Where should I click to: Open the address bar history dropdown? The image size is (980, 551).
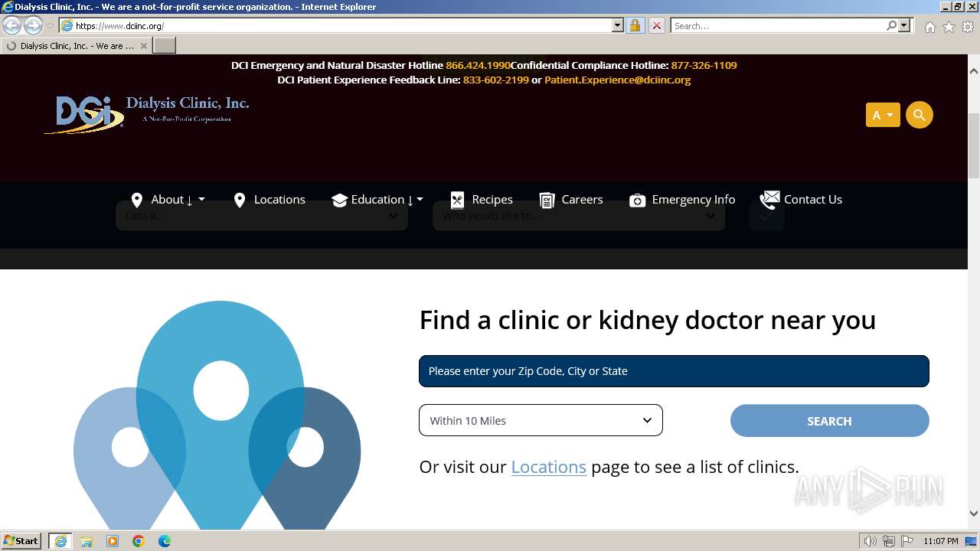pyautogui.click(x=618, y=25)
